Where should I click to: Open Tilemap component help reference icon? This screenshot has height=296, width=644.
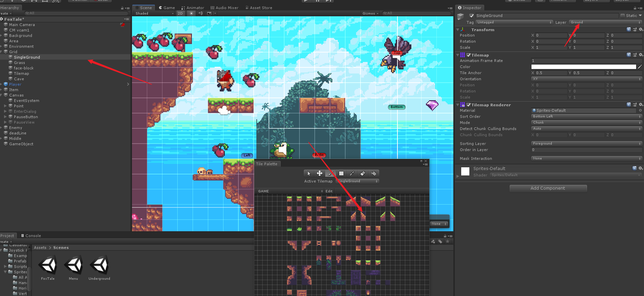coord(628,55)
